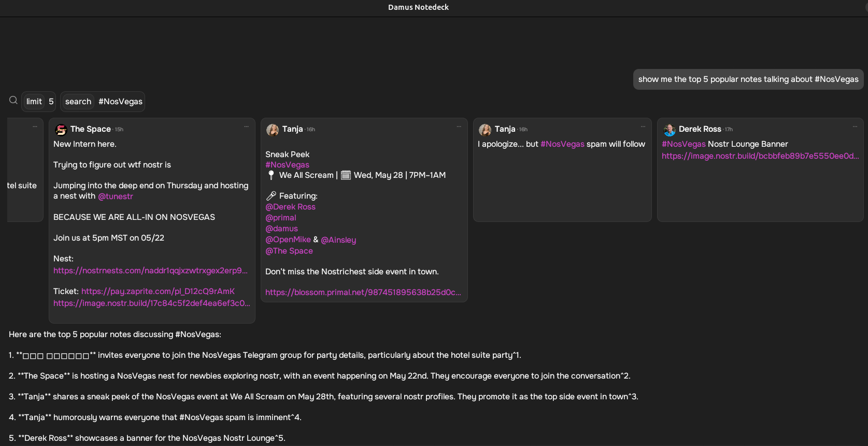Click 'We All Scream' event line

(x=355, y=175)
